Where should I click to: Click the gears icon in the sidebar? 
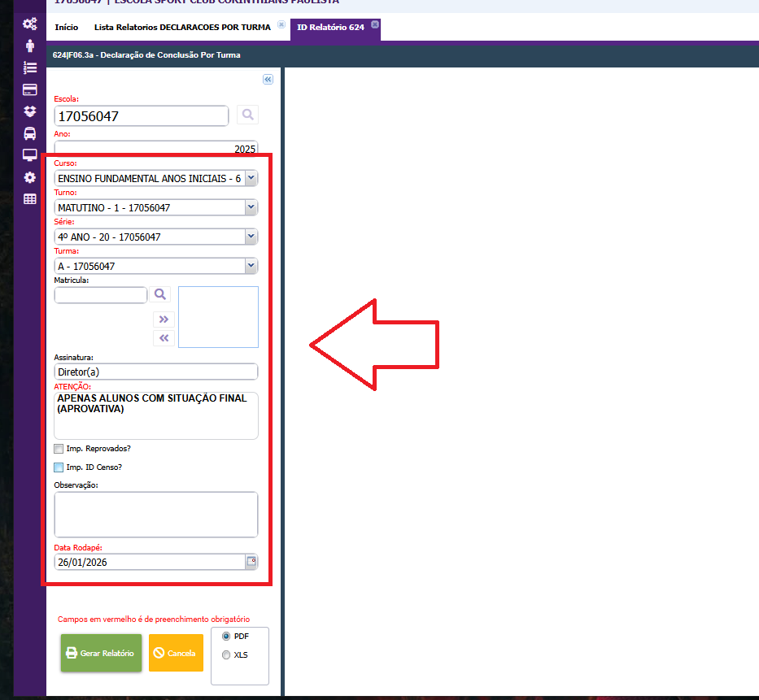click(29, 24)
